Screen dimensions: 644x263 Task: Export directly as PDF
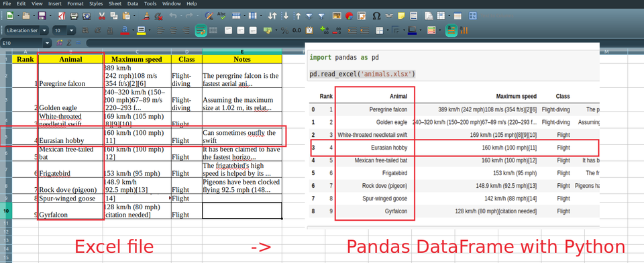point(62,16)
